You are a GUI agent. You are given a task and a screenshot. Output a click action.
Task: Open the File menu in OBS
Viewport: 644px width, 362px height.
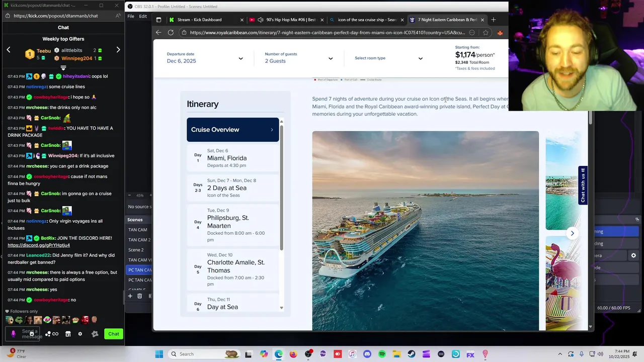[131, 16]
